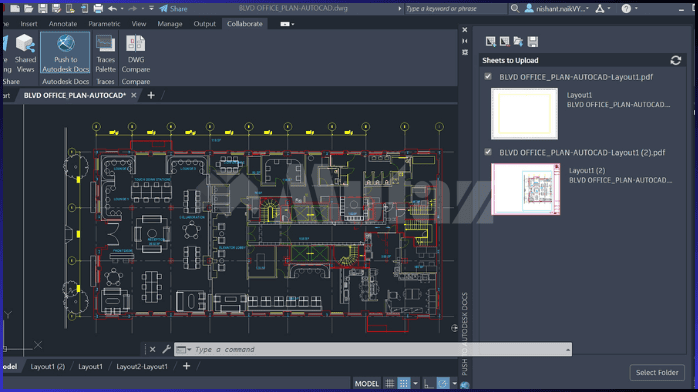Image resolution: width=698 pixels, height=392 pixels.
Task: Click the save sheet list icon in palette
Action: [532, 41]
